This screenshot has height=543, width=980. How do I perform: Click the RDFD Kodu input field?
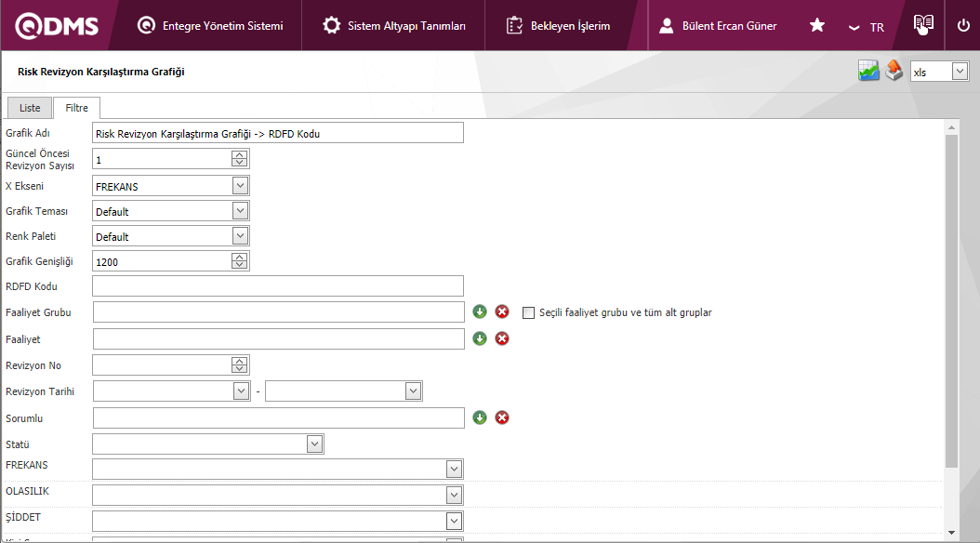278,286
